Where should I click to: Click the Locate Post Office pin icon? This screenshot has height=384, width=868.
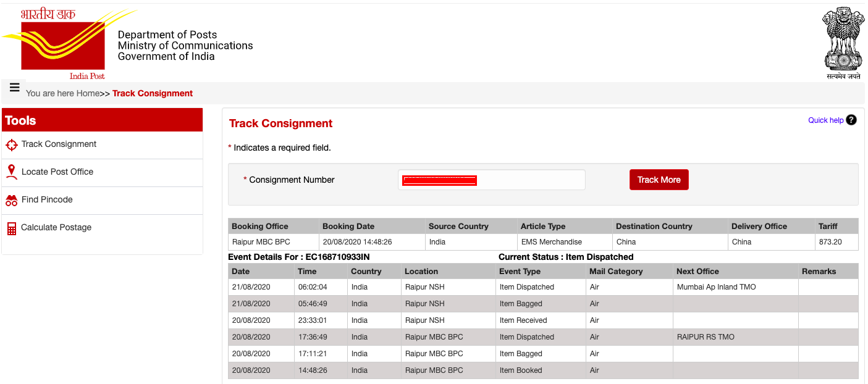[x=11, y=172]
